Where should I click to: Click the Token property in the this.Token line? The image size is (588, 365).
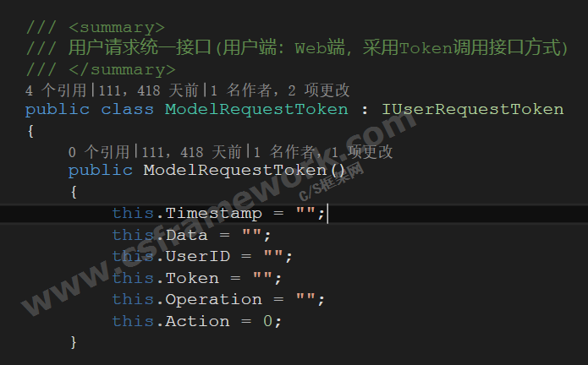click(x=192, y=278)
